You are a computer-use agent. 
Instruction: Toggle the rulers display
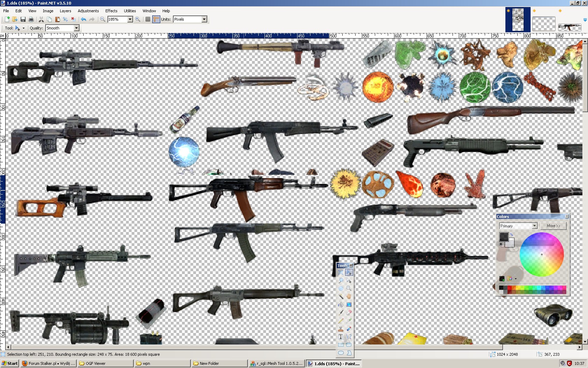point(156,19)
